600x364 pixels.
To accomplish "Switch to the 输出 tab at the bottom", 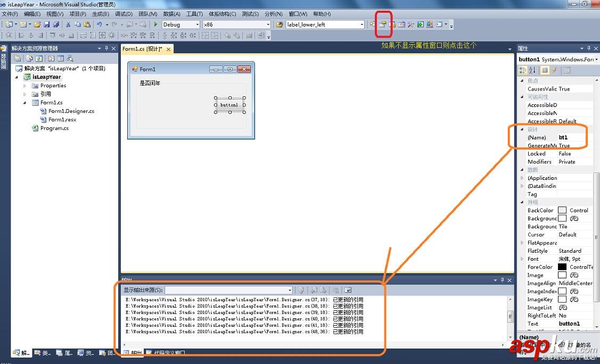I will click(x=134, y=352).
